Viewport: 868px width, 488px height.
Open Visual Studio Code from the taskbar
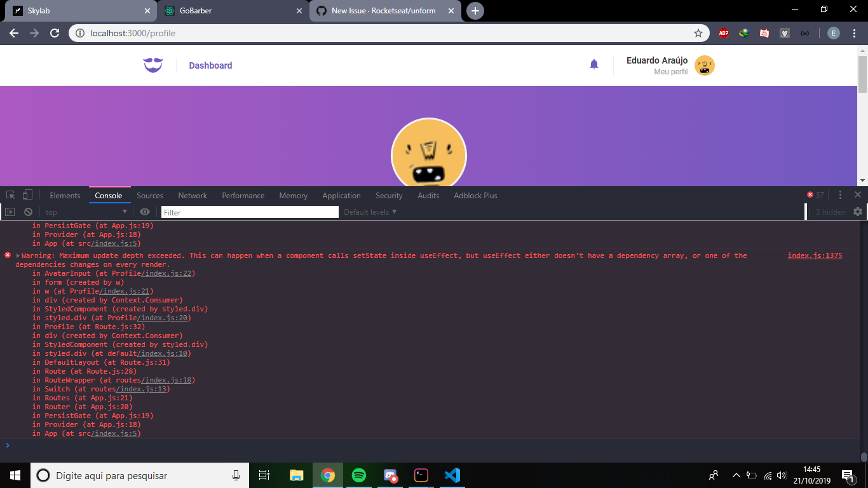(452, 475)
